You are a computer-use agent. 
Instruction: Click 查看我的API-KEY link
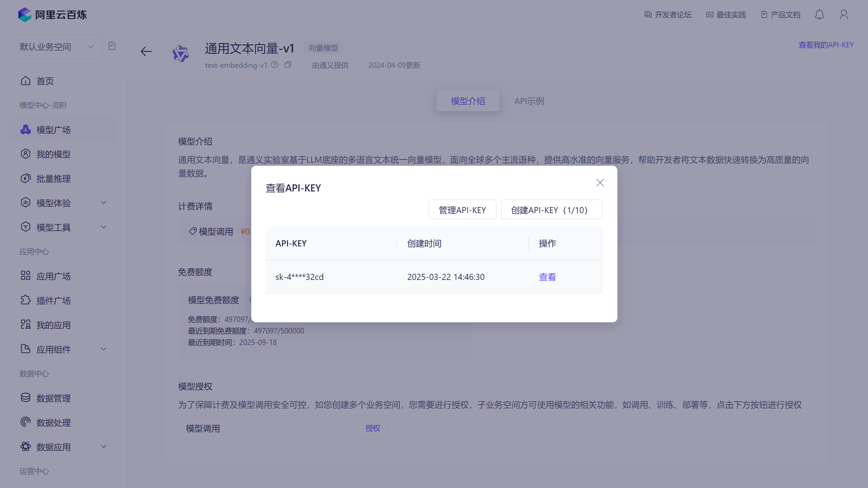point(826,45)
